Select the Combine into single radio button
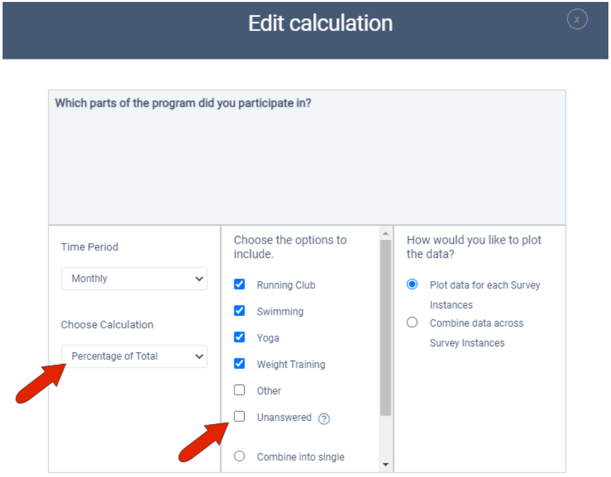Screen dimensions: 611x477 point(239,456)
